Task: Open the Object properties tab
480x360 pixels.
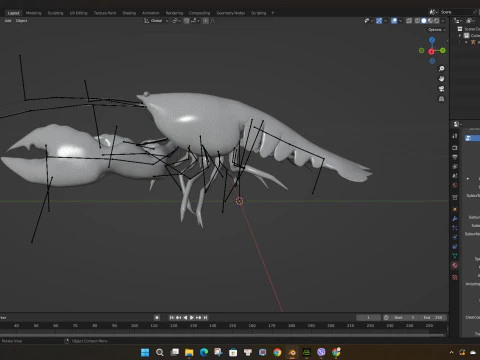Action: pyautogui.click(x=455, y=209)
